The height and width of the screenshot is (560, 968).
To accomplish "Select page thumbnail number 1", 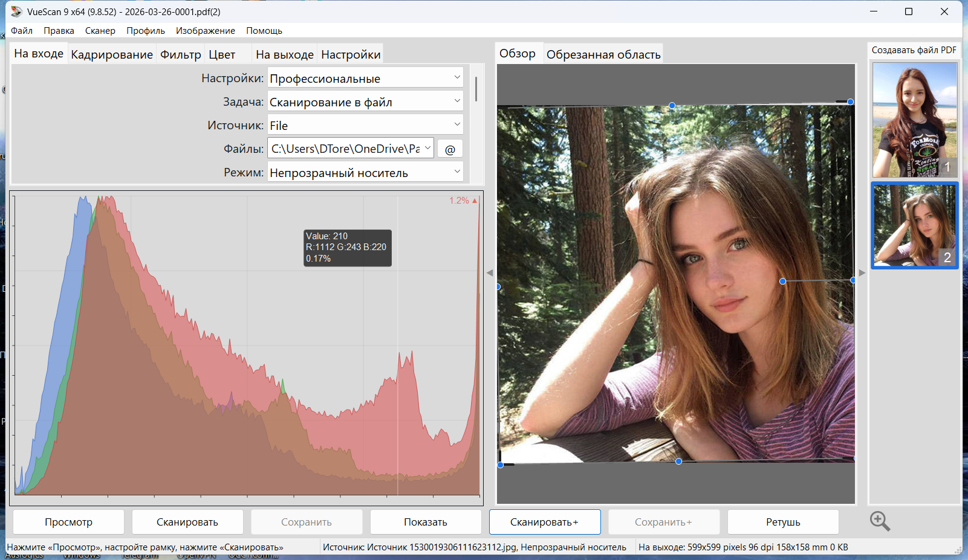I will 914,120.
